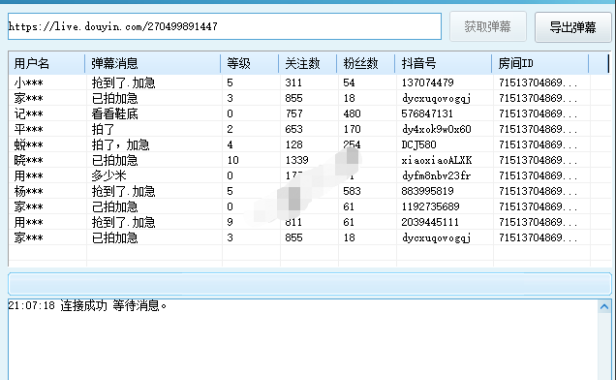Viewport: 616px width, 380px height.
Task: Click the 导出弹幕 button
Action: click(572, 27)
